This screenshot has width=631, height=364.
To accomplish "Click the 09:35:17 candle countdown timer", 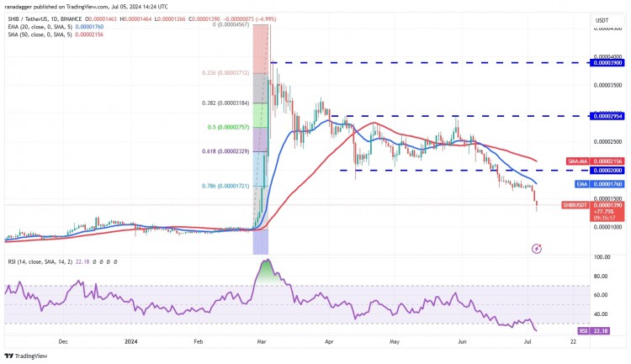I will coord(604,218).
